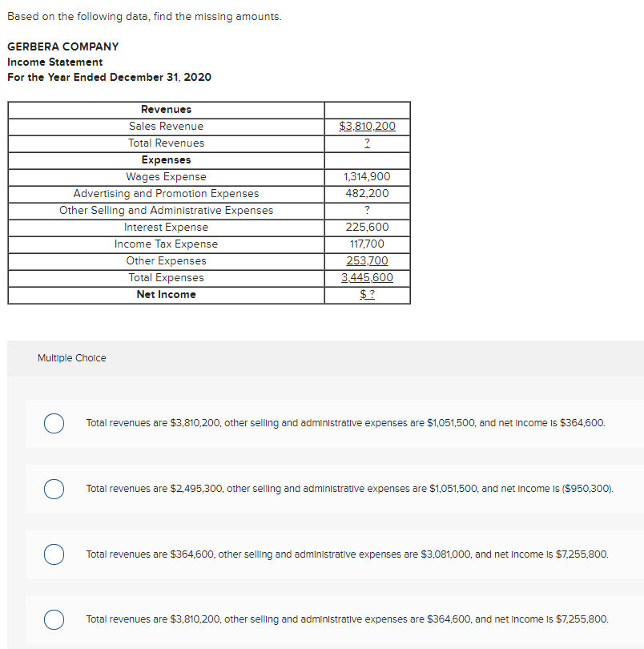Click the GERBERA COMPANY title text
Viewport: 644px width, 649px height.
click(62, 46)
